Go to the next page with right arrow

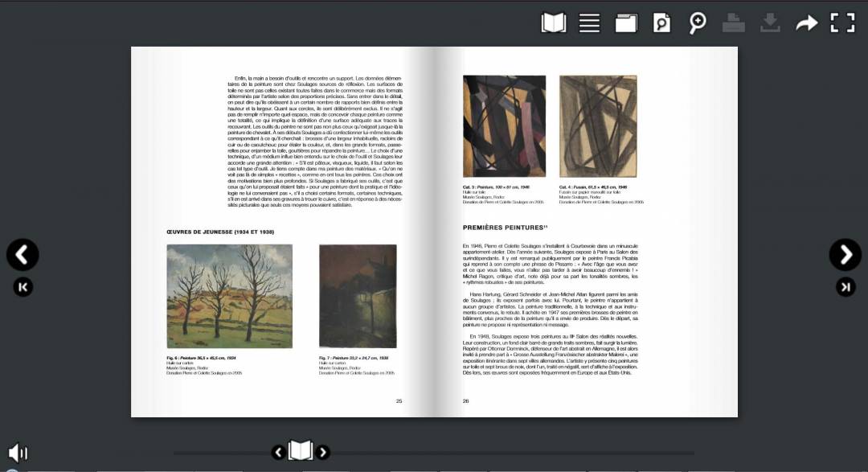[x=845, y=255]
